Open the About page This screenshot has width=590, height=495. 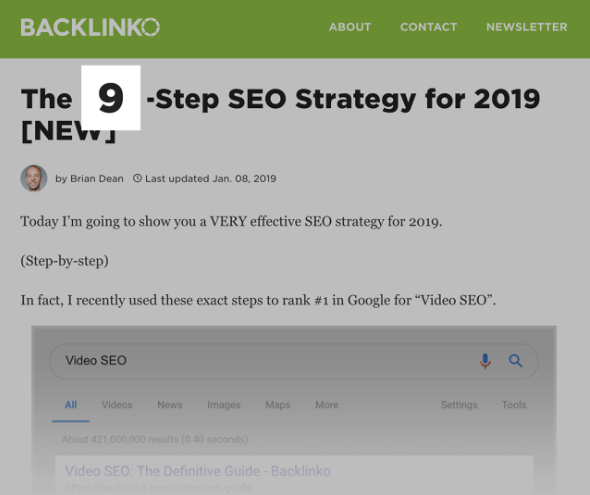[350, 27]
